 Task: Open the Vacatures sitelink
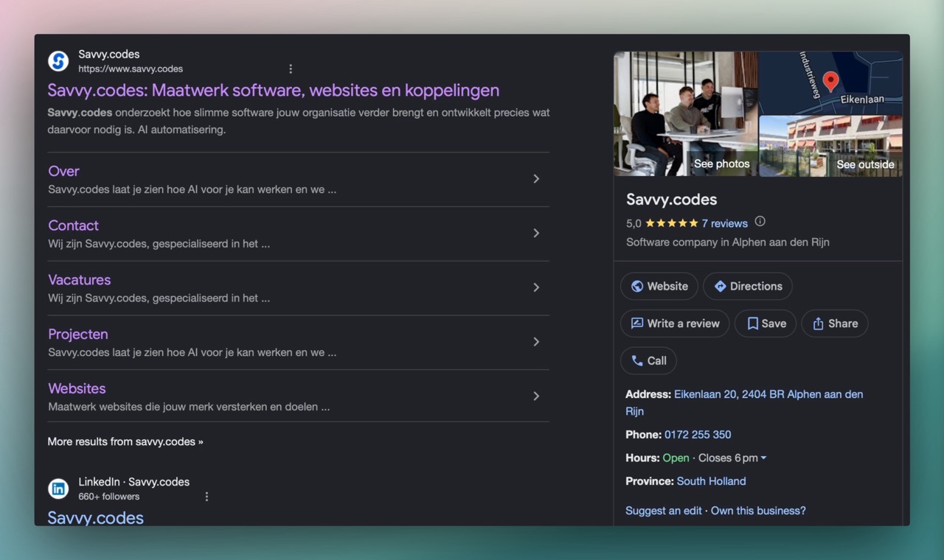click(79, 280)
